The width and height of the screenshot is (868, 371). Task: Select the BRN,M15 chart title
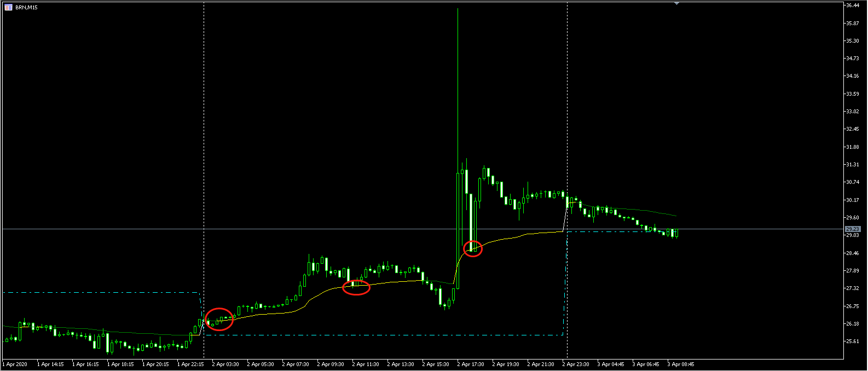tap(26, 8)
